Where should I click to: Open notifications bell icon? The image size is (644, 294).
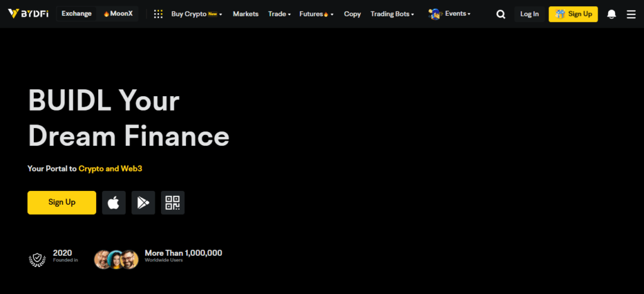tap(611, 14)
